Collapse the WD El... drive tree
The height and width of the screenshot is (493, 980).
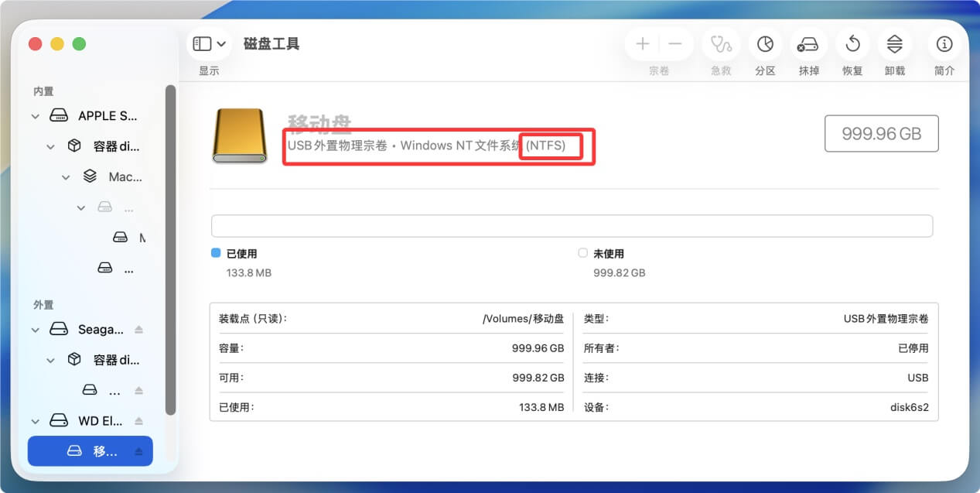(x=36, y=420)
